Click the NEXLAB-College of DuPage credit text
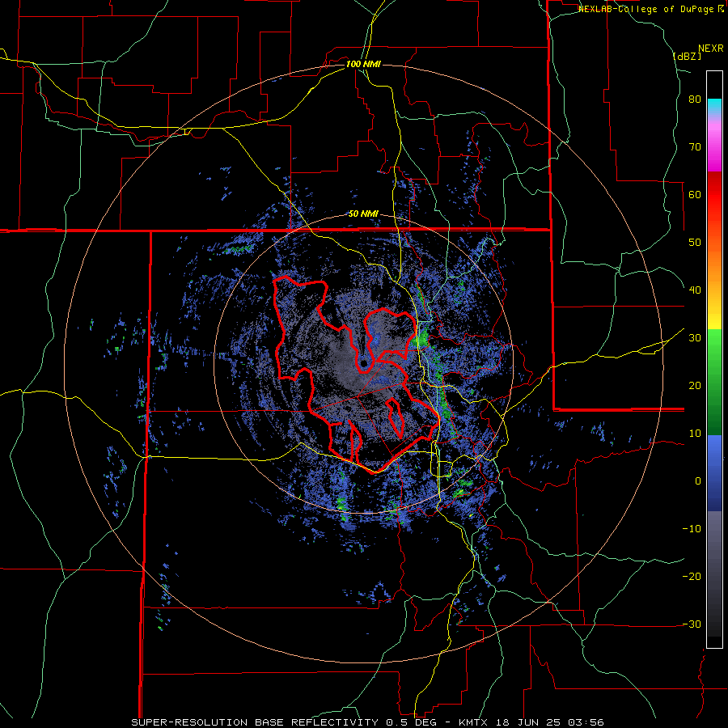The image size is (728, 728). tap(650, 9)
